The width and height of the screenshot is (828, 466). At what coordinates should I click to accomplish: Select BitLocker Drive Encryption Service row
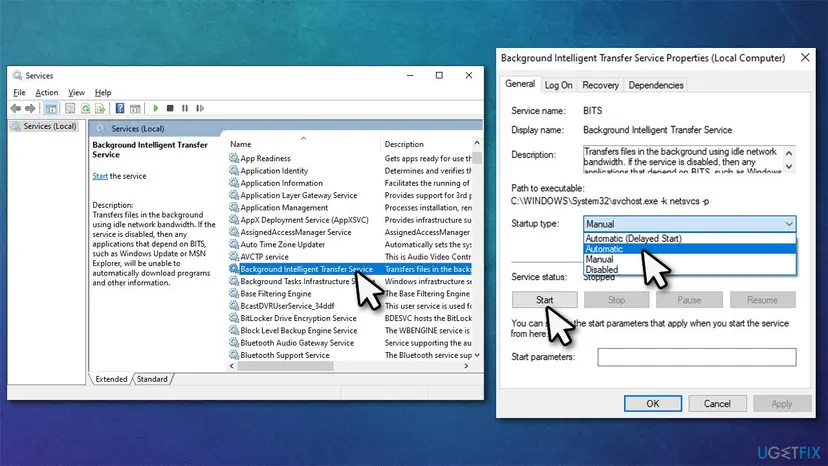pyautogui.click(x=350, y=318)
